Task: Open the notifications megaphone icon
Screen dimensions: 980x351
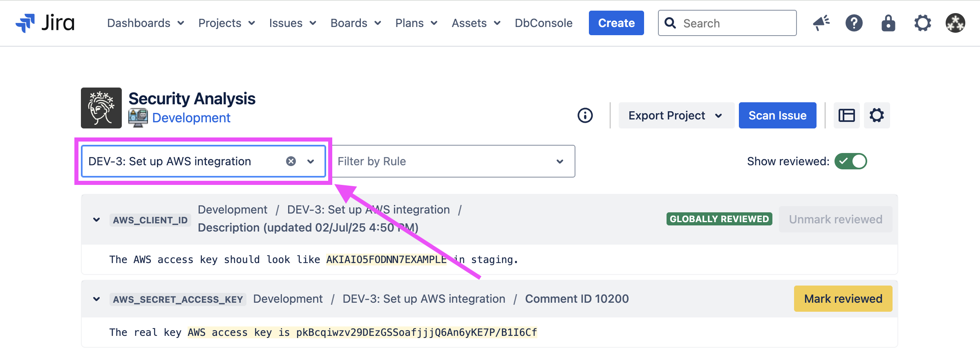Action: click(x=821, y=23)
